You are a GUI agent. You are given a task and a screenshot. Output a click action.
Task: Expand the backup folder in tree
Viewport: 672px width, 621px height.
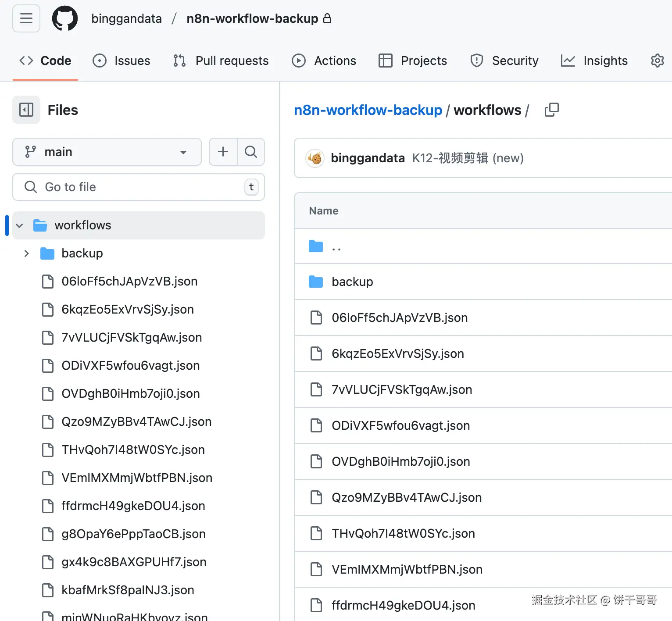(27, 253)
